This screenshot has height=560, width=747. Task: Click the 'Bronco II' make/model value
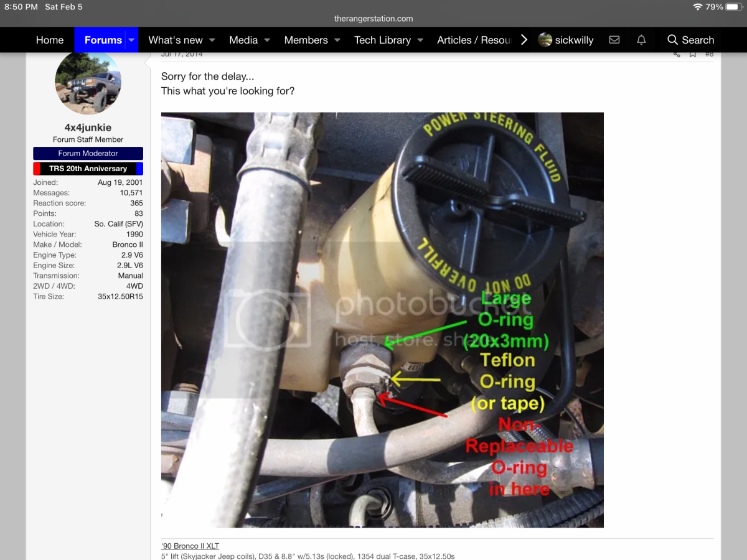(128, 245)
